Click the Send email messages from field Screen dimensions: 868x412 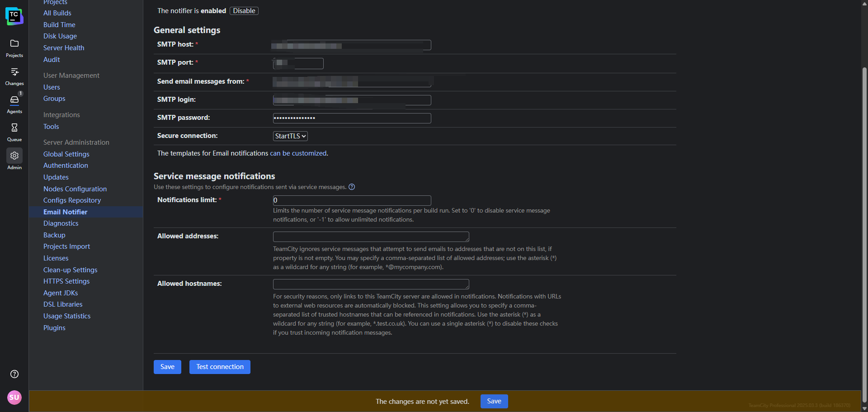352,82
